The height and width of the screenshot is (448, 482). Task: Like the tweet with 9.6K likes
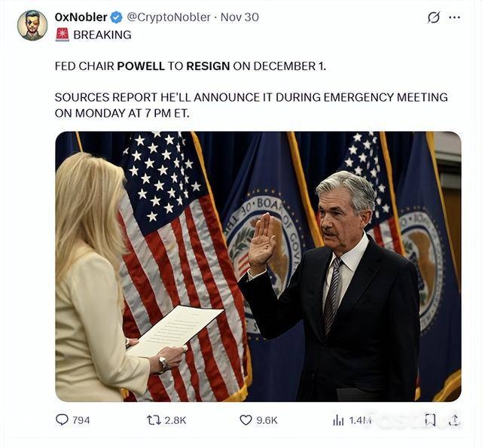[246, 419]
